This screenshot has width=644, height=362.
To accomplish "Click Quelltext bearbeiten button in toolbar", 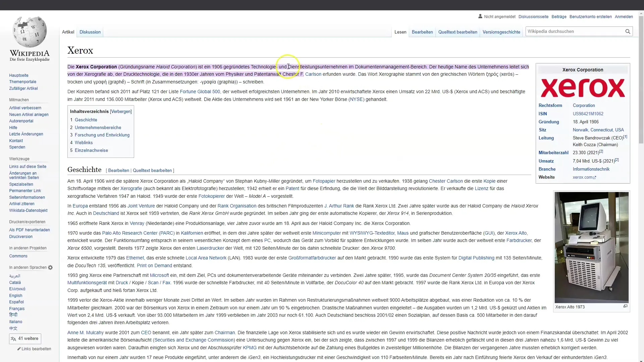I will [458, 32].
